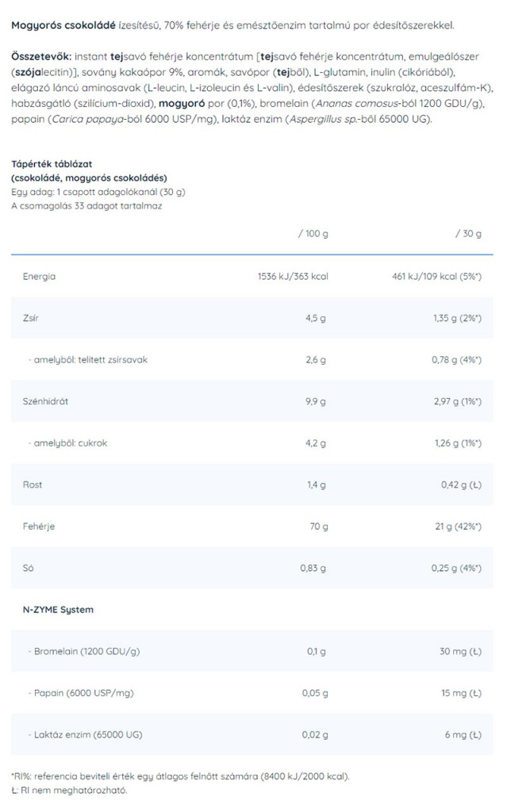Click the 'amelyből: cukrok' row label
507x812 pixels.
click(x=70, y=443)
